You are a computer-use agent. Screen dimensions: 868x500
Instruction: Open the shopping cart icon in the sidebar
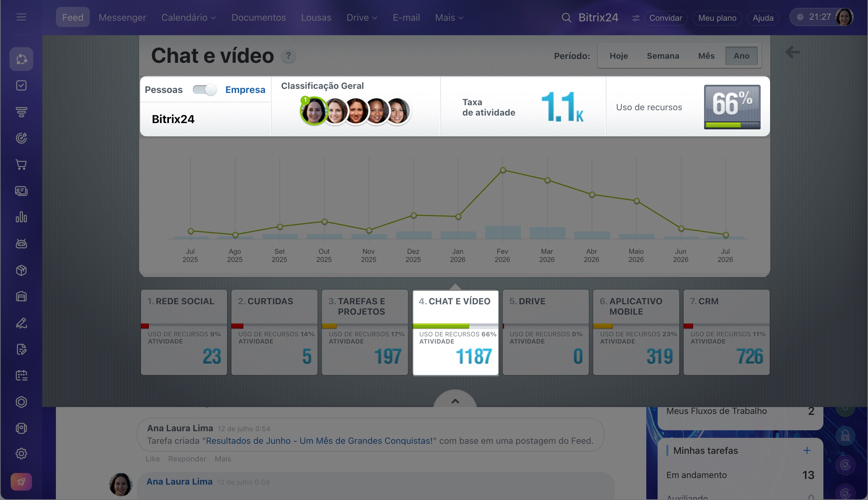coord(21,165)
